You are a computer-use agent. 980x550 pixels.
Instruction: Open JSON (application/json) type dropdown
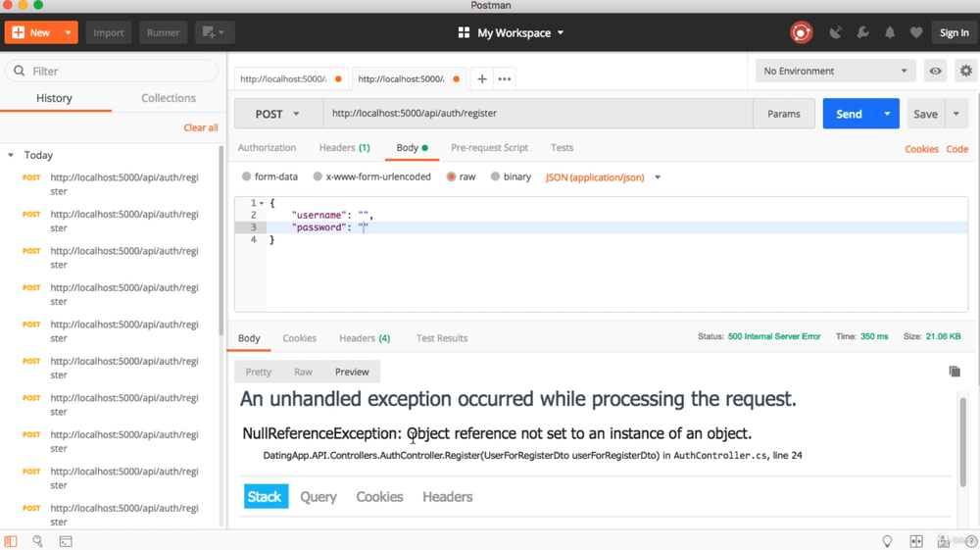[x=603, y=177]
